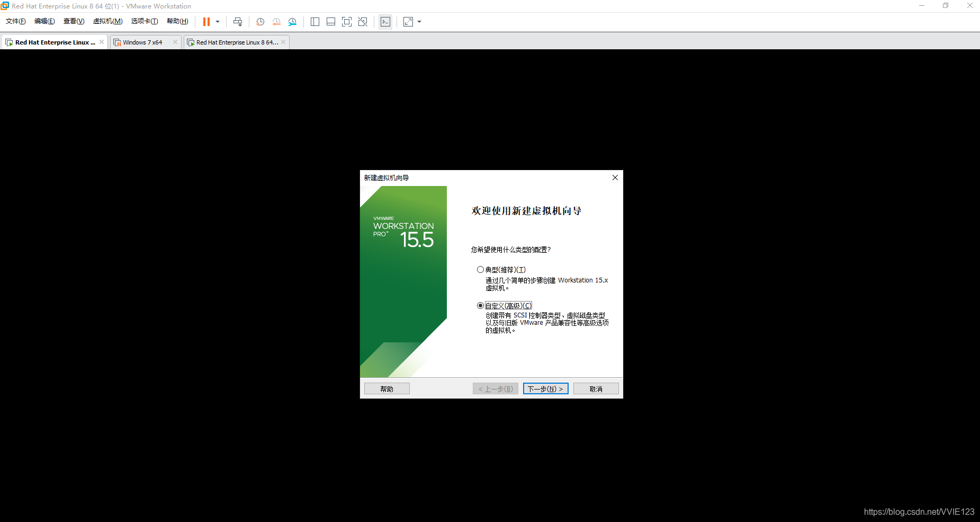This screenshot has height=522, width=980.
Task: Close the 新建虚拟机向导 dialog
Action: point(615,178)
